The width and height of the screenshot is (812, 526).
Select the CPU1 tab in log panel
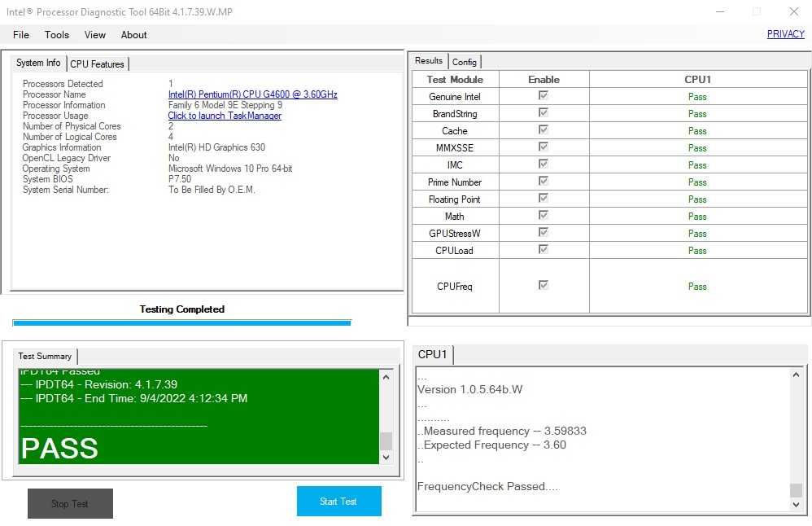[x=432, y=354]
